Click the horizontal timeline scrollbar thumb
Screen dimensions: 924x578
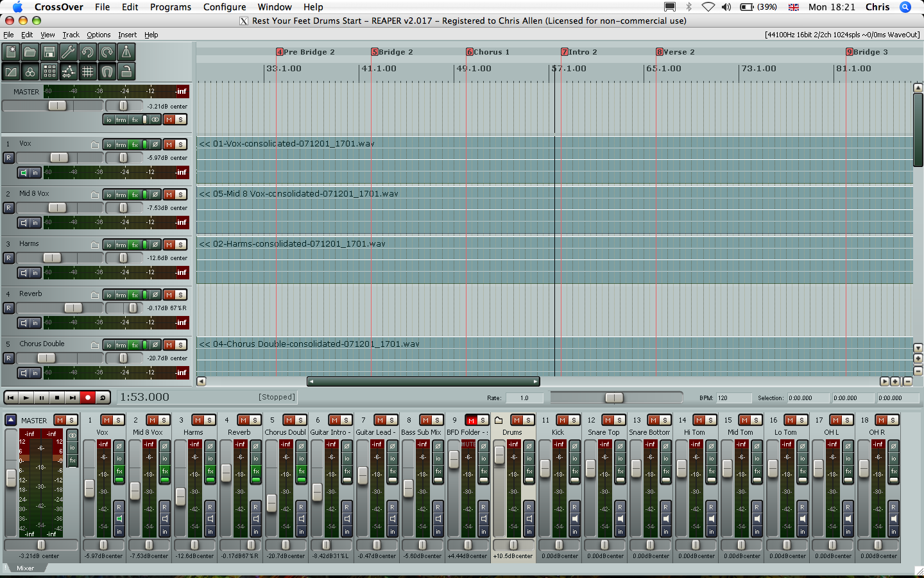tap(424, 381)
